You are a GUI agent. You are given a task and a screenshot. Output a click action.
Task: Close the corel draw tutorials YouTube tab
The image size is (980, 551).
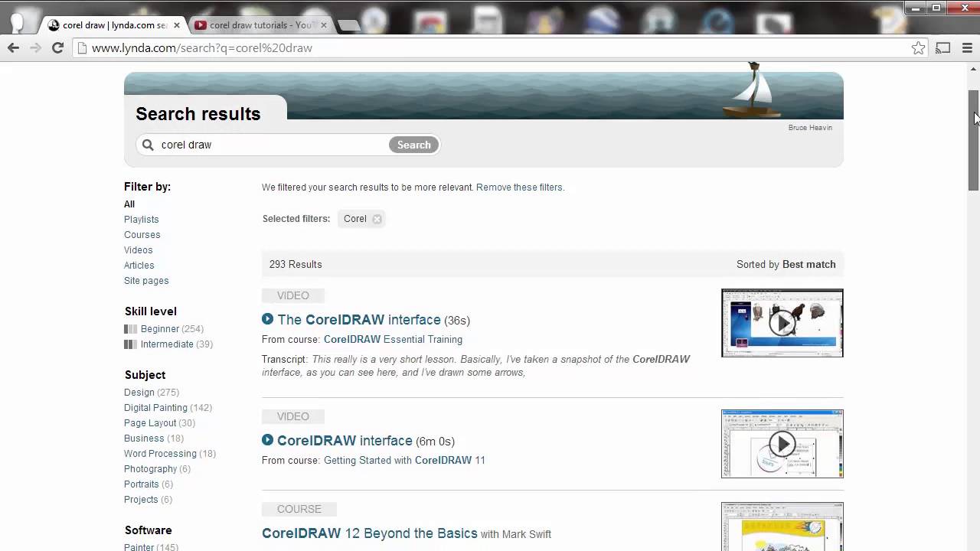point(324,25)
